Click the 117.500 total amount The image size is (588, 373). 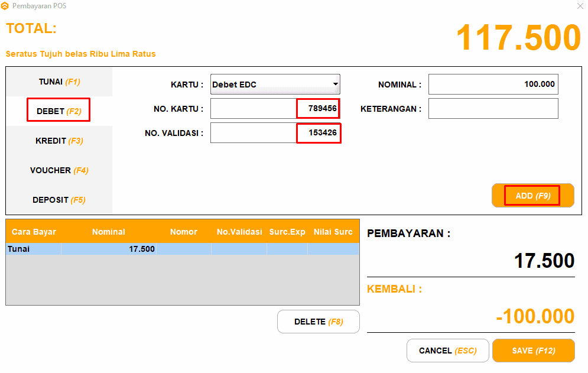coord(519,37)
